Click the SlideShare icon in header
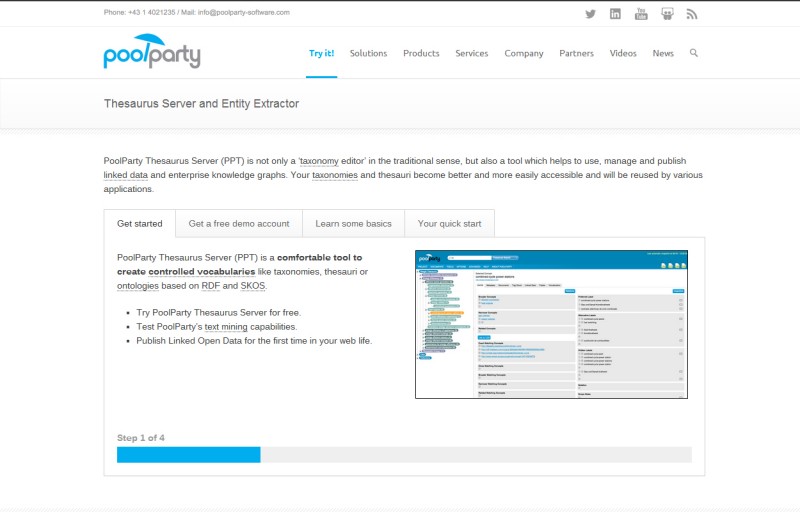 667,14
